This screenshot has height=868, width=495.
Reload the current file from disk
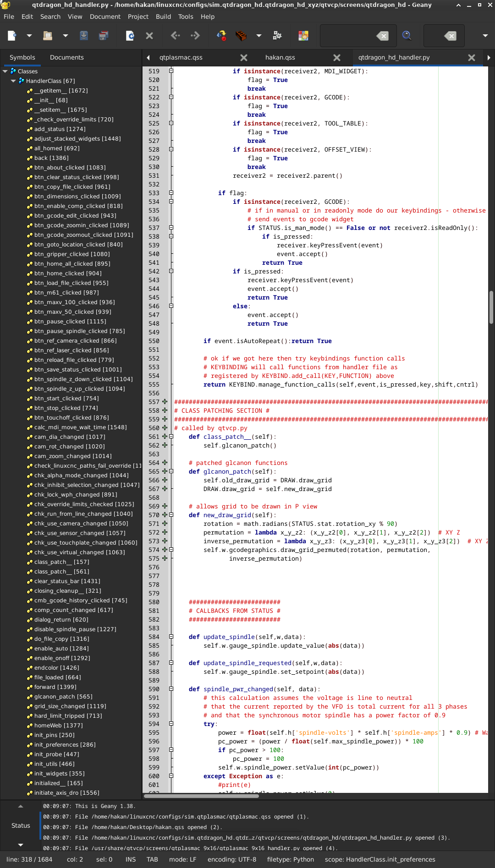(x=130, y=36)
